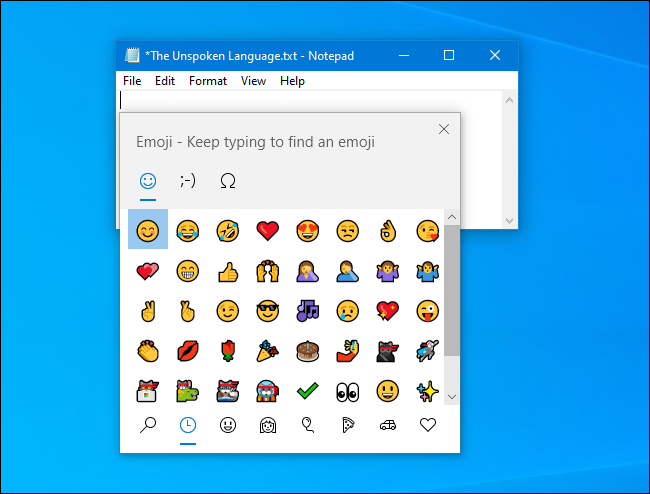The height and width of the screenshot is (494, 650).
Task: Choose the party popper emoji
Action: pyautogui.click(x=267, y=351)
